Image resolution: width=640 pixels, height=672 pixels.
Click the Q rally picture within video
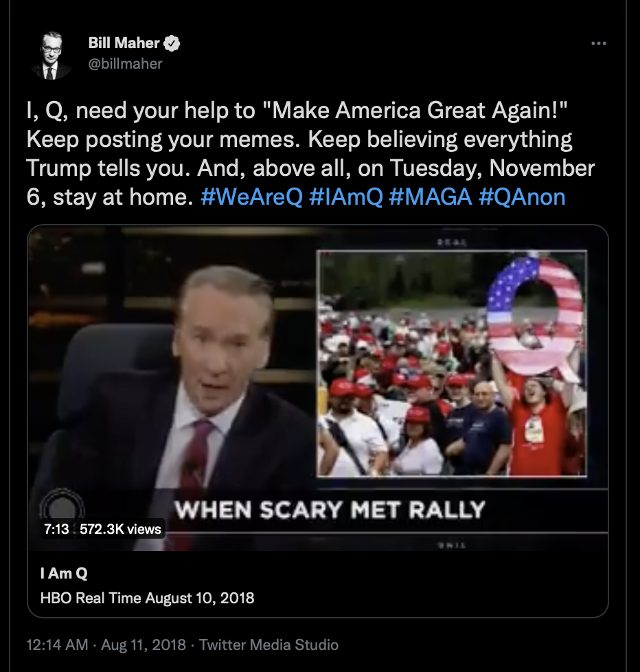pos(452,363)
